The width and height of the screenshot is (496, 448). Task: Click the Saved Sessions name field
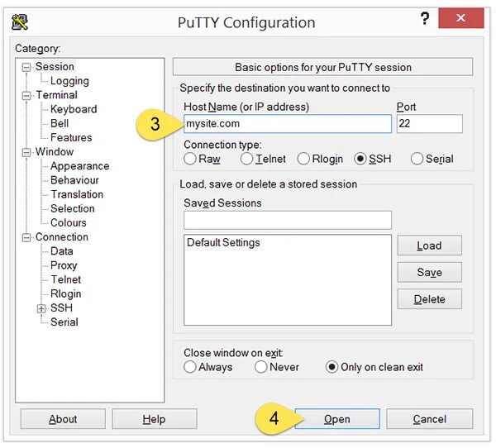[x=287, y=220]
